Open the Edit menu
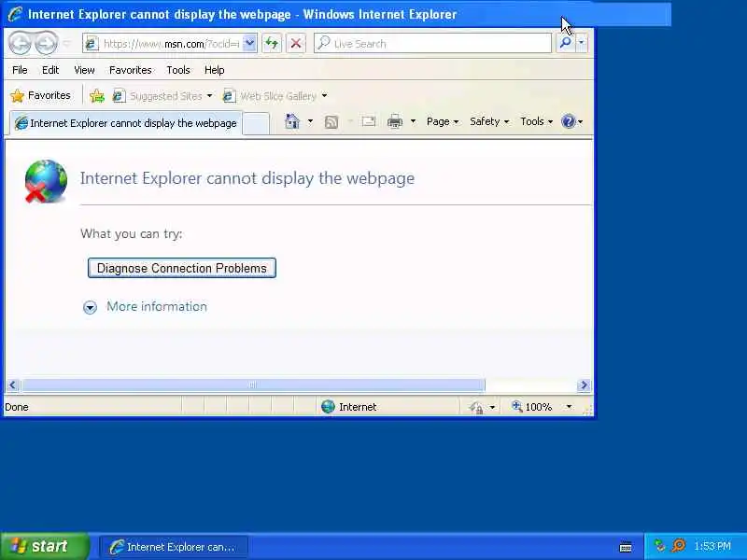Image resolution: width=747 pixels, height=560 pixels. (50, 70)
